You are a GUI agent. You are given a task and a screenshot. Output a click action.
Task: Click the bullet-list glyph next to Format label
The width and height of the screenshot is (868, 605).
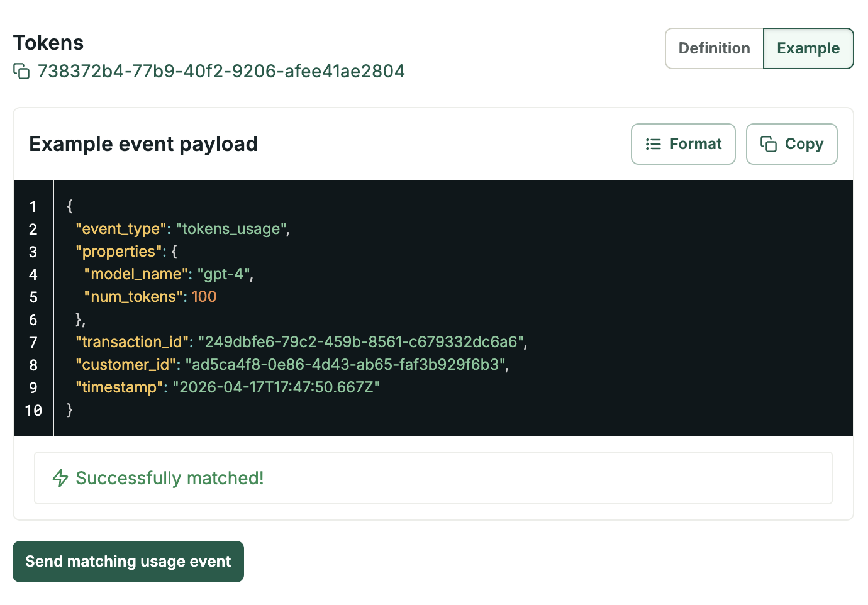tap(653, 144)
